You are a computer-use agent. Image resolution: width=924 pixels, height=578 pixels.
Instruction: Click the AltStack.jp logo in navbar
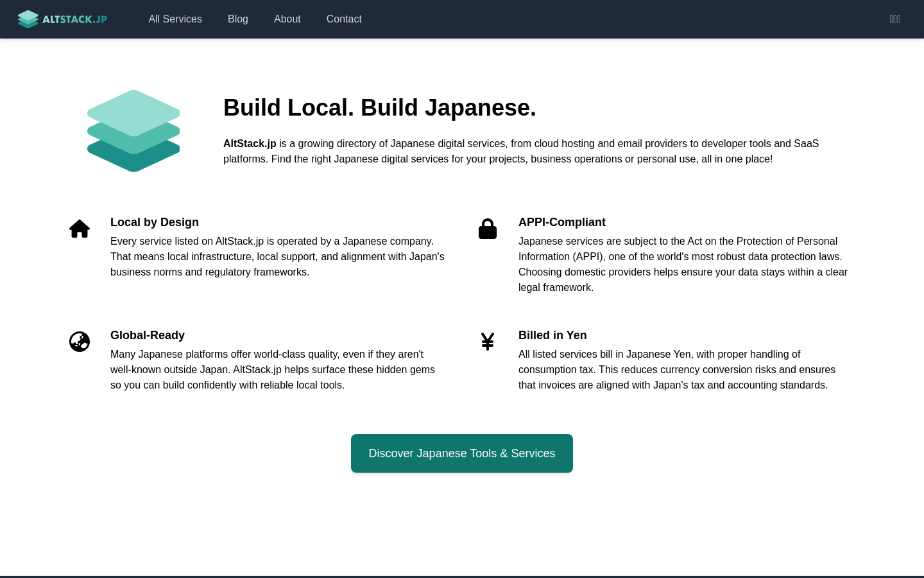pyautogui.click(x=62, y=19)
